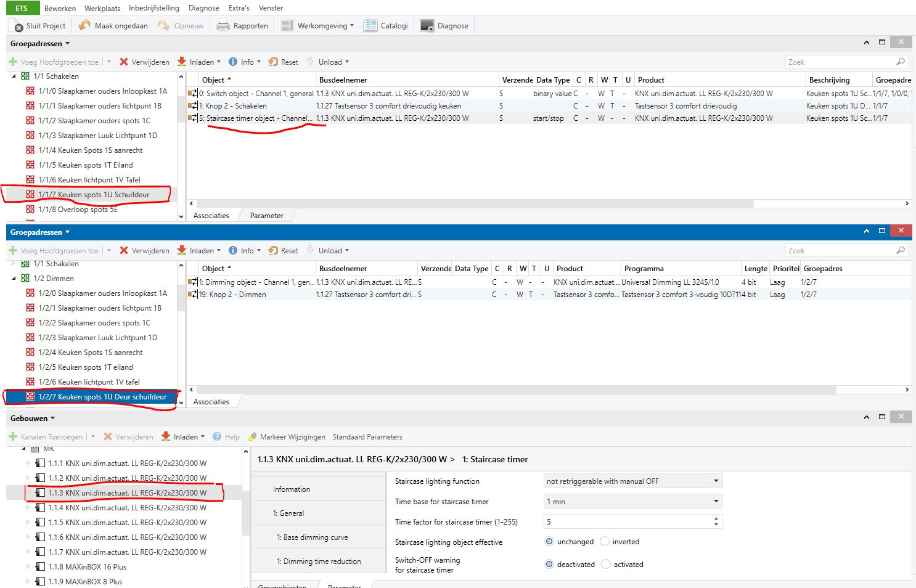Collapse the 1/2 Dimmen tree group
This screenshot has width=916, height=588.
tap(14, 279)
